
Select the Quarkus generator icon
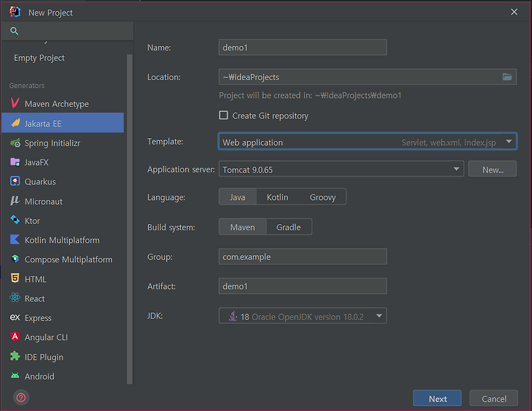[x=15, y=181]
